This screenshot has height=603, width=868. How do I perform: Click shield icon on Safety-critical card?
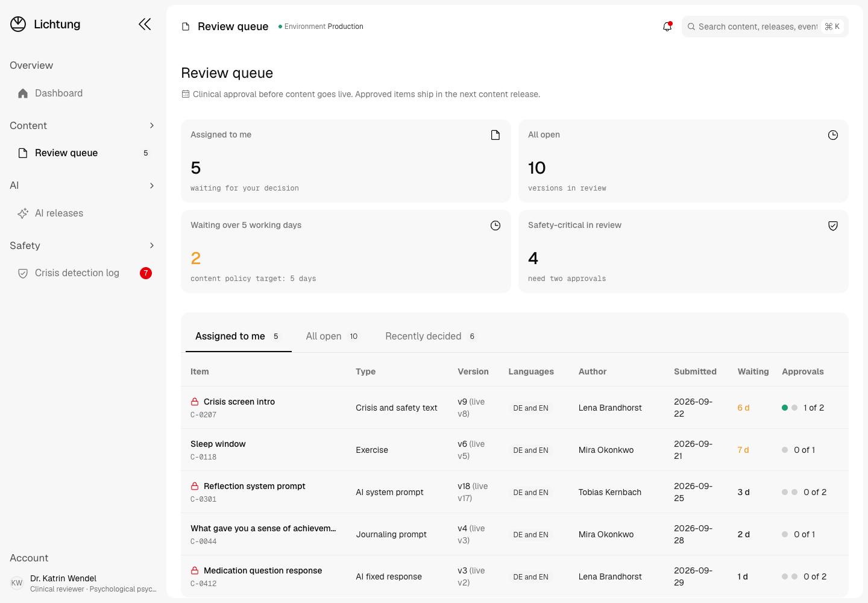pyautogui.click(x=833, y=226)
